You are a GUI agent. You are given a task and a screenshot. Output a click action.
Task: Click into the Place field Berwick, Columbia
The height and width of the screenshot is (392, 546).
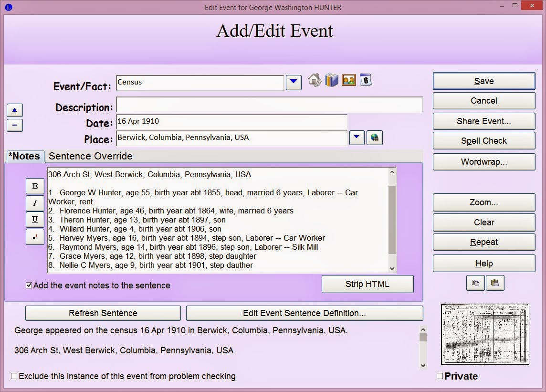pyautogui.click(x=231, y=138)
